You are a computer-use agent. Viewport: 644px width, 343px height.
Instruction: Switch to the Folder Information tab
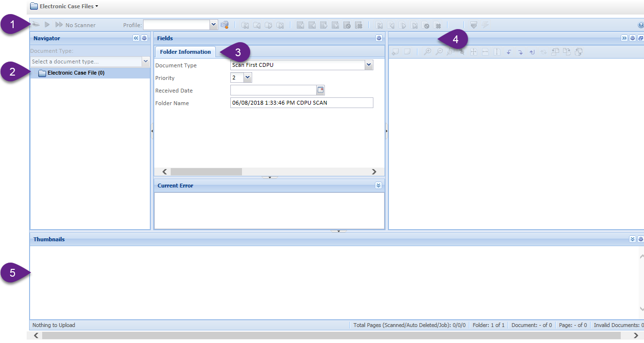[x=185, y=52]
